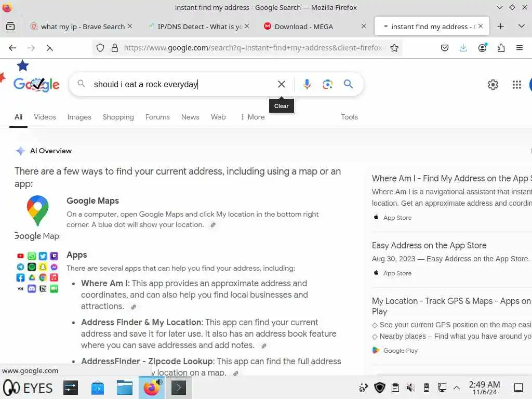Open Google quick settings gear

pos(493,85)
